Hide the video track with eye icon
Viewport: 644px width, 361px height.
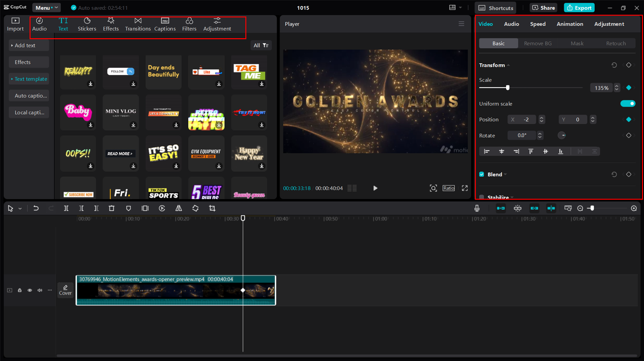coord(30,290)
